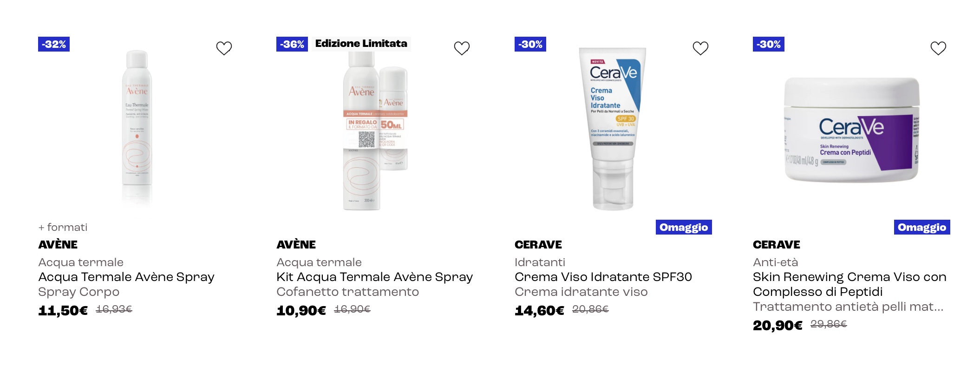Click the -30% badge on CeraVe jar

(x=769, y=44)
